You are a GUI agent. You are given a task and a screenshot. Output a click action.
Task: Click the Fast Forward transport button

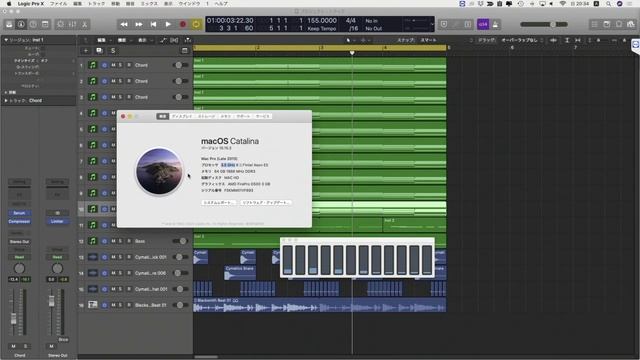click(x=139, y=24)
